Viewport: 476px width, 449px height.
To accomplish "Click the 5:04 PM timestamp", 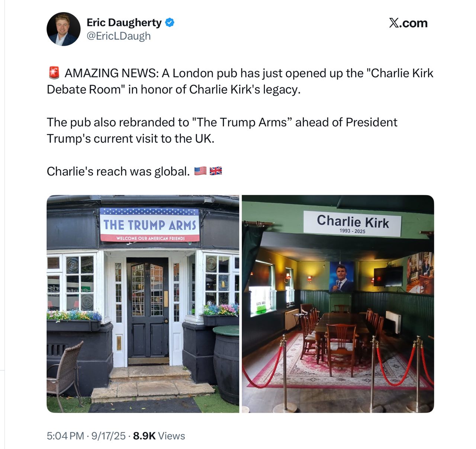I will tap(65, 436).
